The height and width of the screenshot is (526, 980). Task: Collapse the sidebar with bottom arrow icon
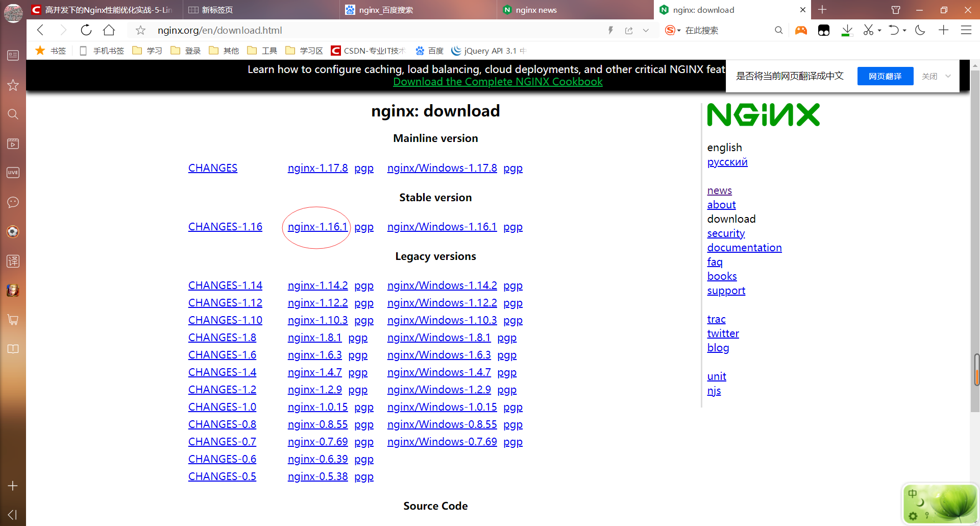coord(13,515)
